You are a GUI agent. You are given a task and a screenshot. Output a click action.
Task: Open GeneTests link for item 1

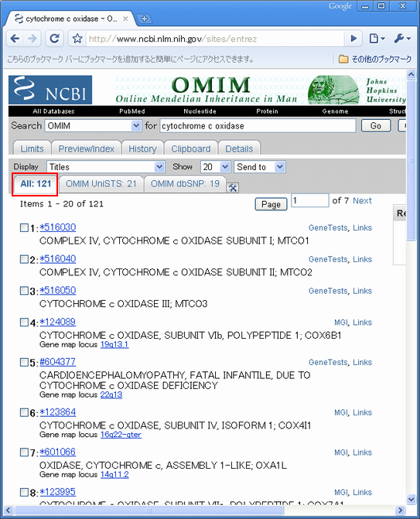click(x=328, y=227)
